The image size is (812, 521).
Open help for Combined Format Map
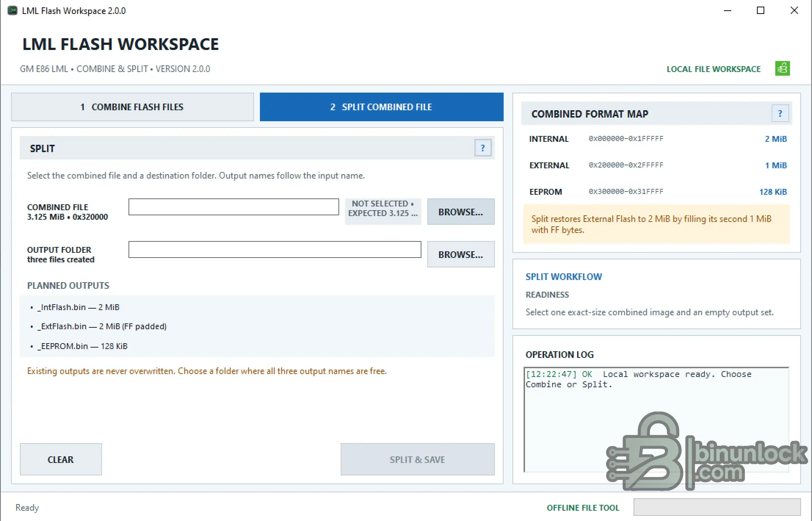[780, 114]
